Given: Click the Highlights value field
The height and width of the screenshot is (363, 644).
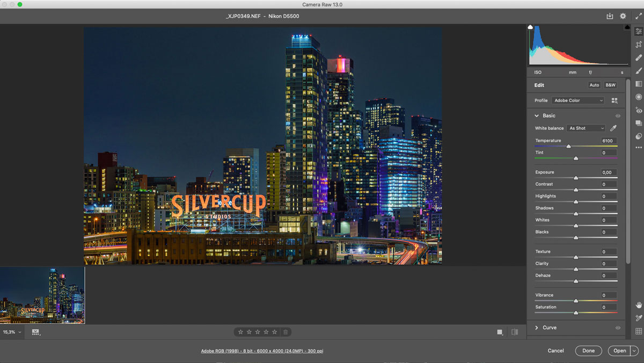Looking at the screenshot, I should [x=609, y=196].
